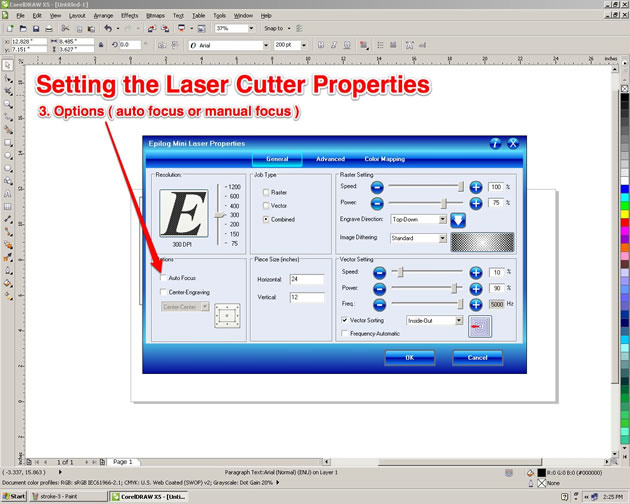The width and height of the screenshot is (630, 504).
Task: Switch to stroke-3 Paint taskbar item
Action: [x=68, y=496]
